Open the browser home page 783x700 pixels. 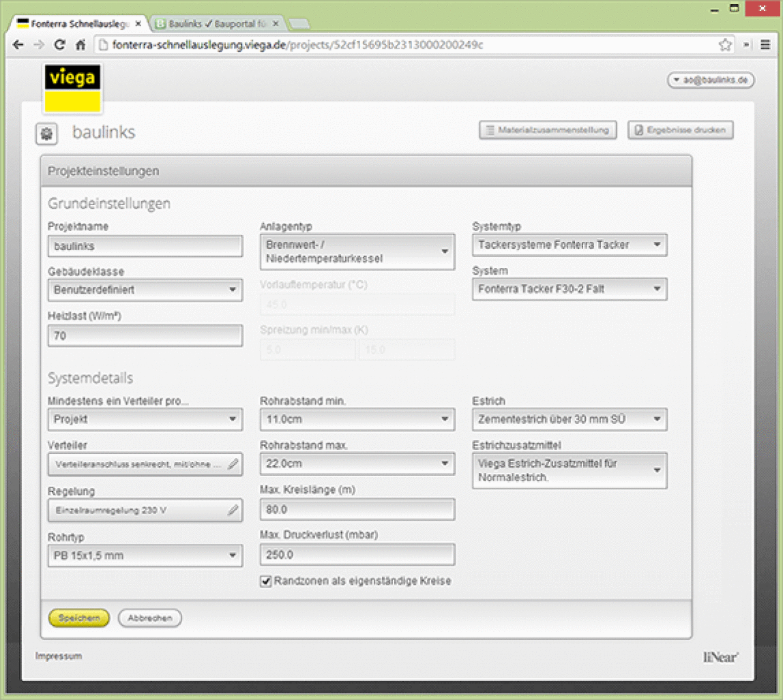(x=80, y=45)
